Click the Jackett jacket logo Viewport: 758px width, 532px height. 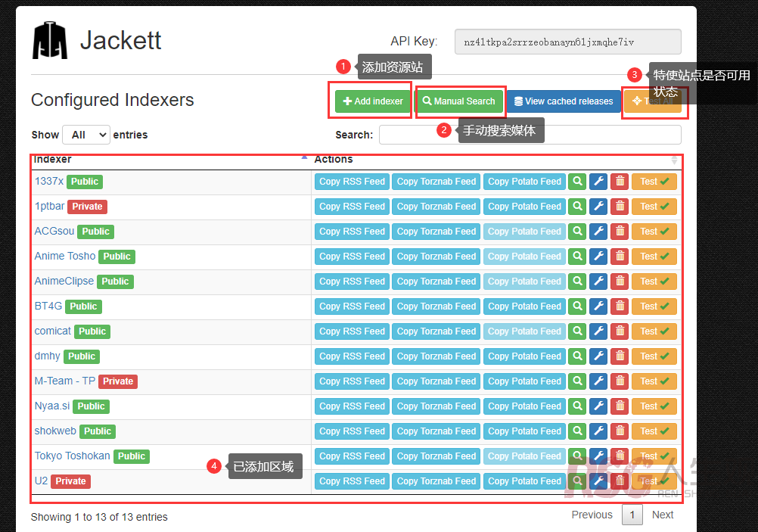coord(50,40)
